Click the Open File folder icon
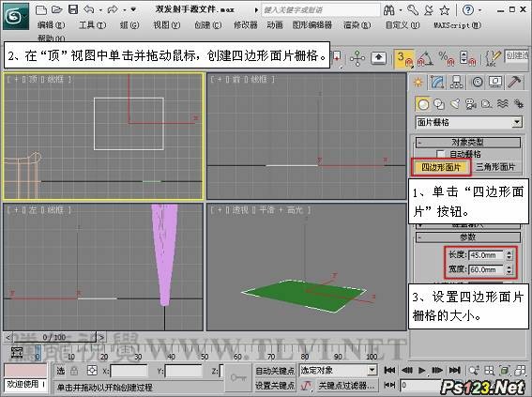 point(56,9)
